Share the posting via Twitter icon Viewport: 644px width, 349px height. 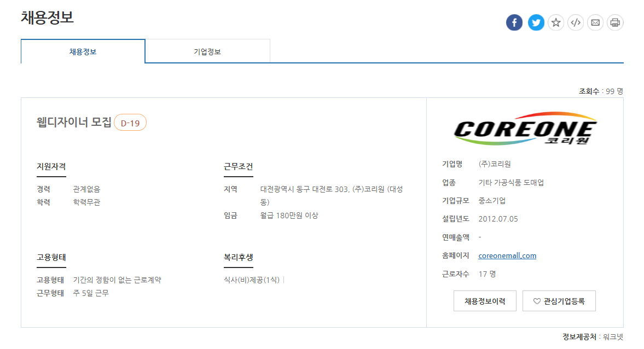(536, 22)
